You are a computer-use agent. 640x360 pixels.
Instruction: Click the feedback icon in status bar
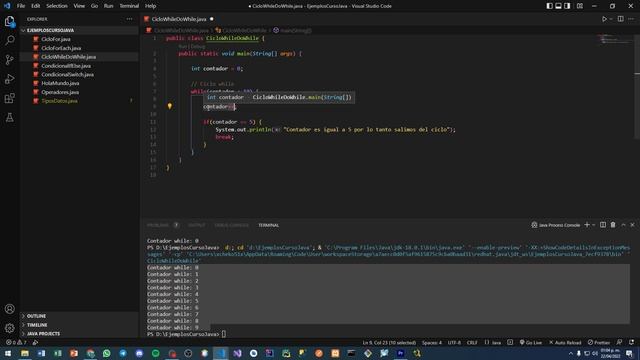pyautogui.click(x=620, y=342)
